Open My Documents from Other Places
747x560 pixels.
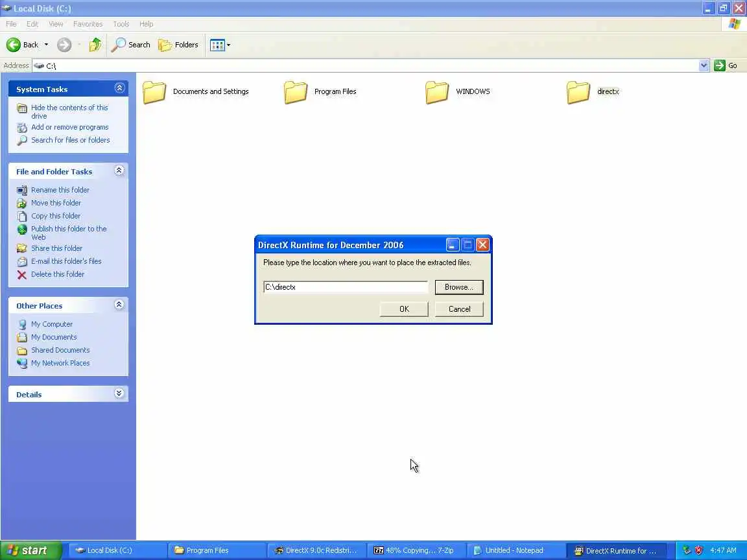tap(54, 337)
